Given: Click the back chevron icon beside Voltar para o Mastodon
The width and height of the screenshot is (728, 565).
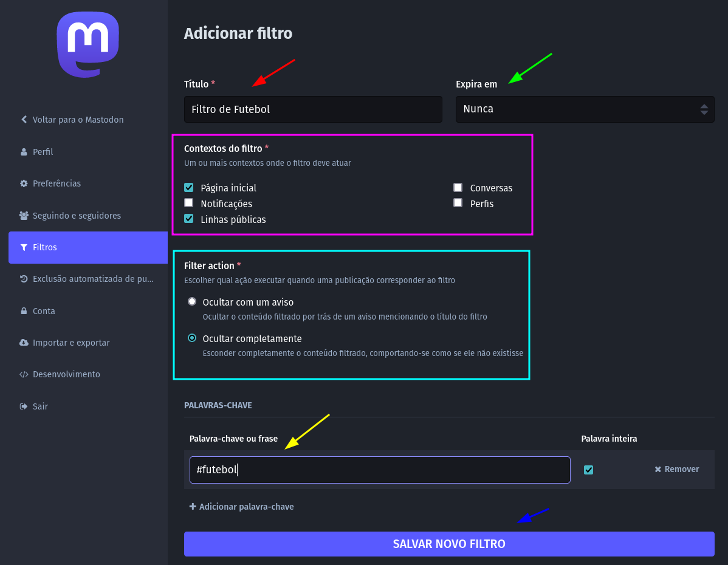Looking at the screenshot, I should coord(24,119).
